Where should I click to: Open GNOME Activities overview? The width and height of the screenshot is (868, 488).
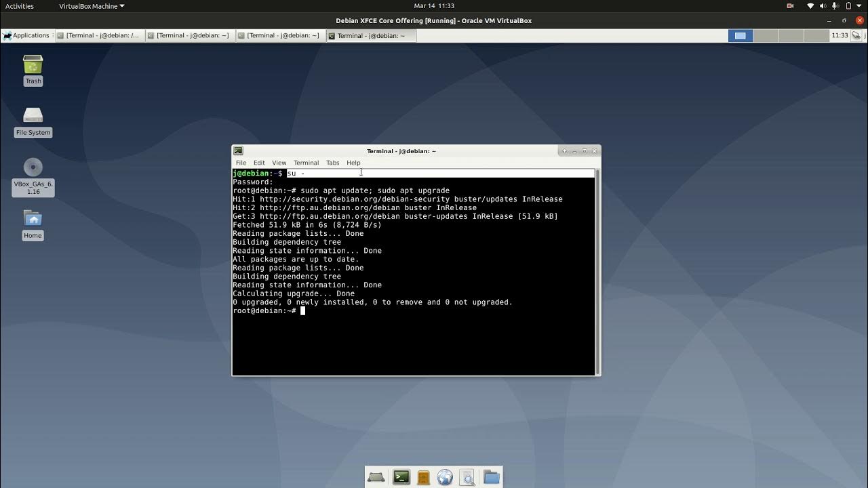point(20,5)
